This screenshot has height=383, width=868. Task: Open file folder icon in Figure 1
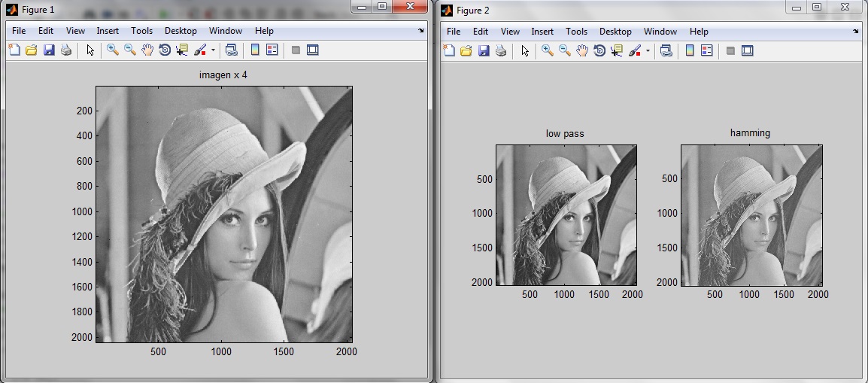point(32,50)
